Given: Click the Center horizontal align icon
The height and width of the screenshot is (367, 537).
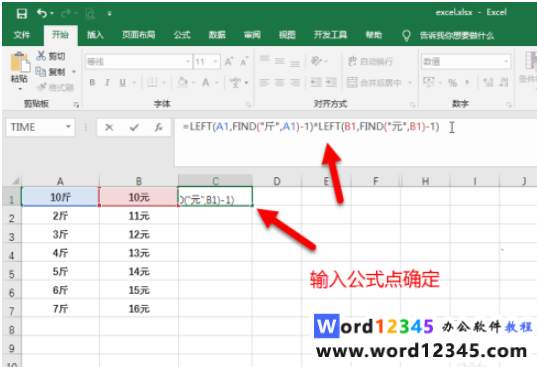Looking at the screenshot, I should click(279, 83).
